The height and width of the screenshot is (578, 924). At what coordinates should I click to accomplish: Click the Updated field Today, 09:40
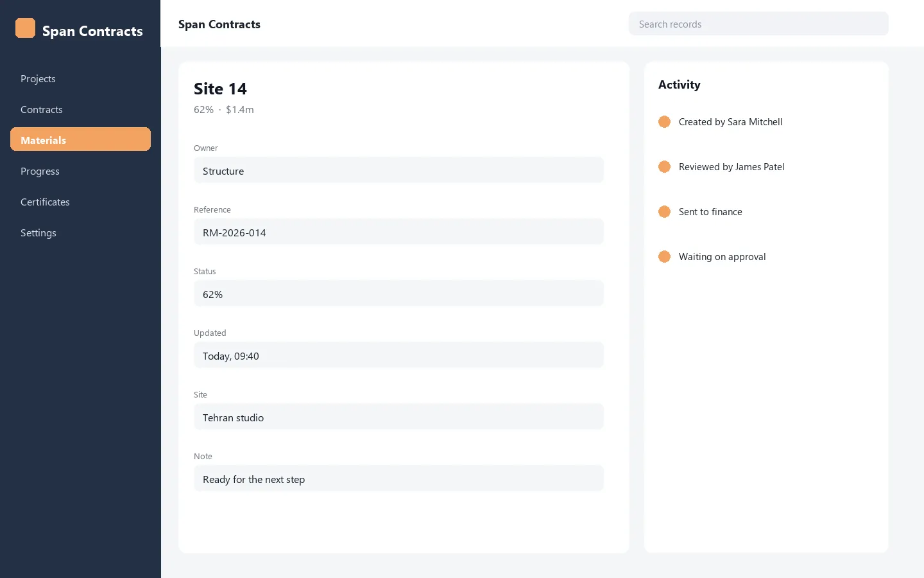[398, 355]
